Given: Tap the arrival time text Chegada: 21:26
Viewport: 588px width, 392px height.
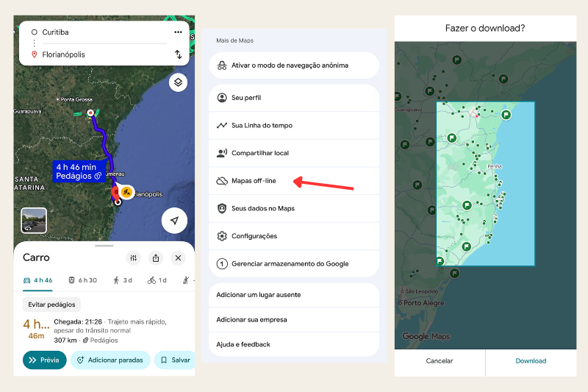Looking at the screenshot, I should coord(78,322).
